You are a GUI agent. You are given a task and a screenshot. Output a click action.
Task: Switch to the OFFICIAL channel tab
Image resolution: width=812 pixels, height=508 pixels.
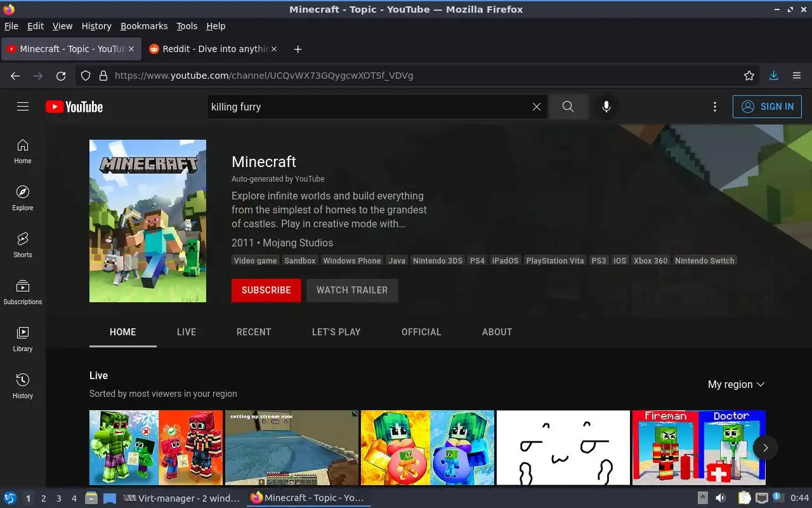tap(421, 332)
